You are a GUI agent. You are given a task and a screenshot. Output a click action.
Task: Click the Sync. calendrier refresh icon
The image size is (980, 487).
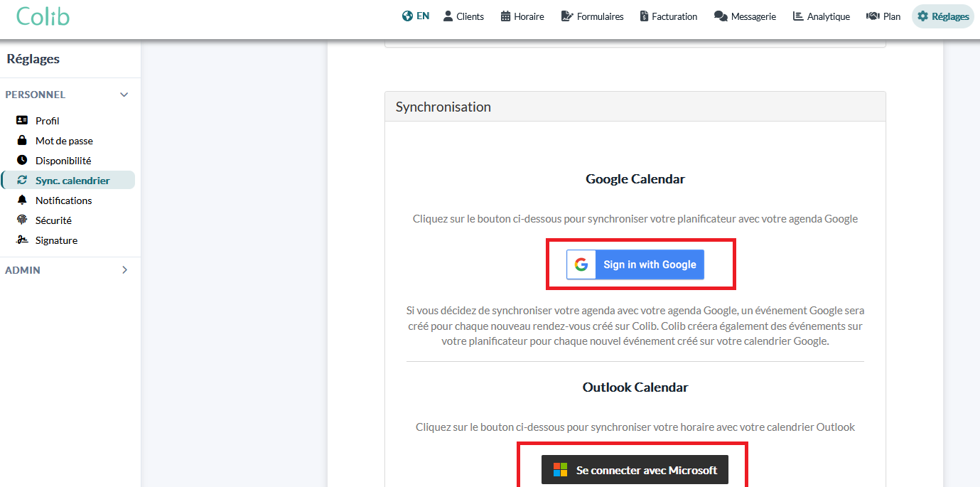[22, 180]
